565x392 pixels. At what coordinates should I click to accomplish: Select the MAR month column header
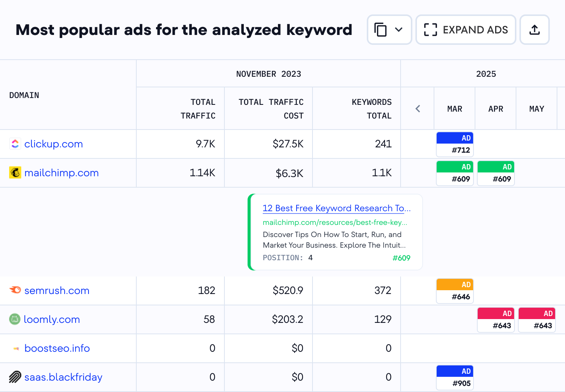[455, 108]
